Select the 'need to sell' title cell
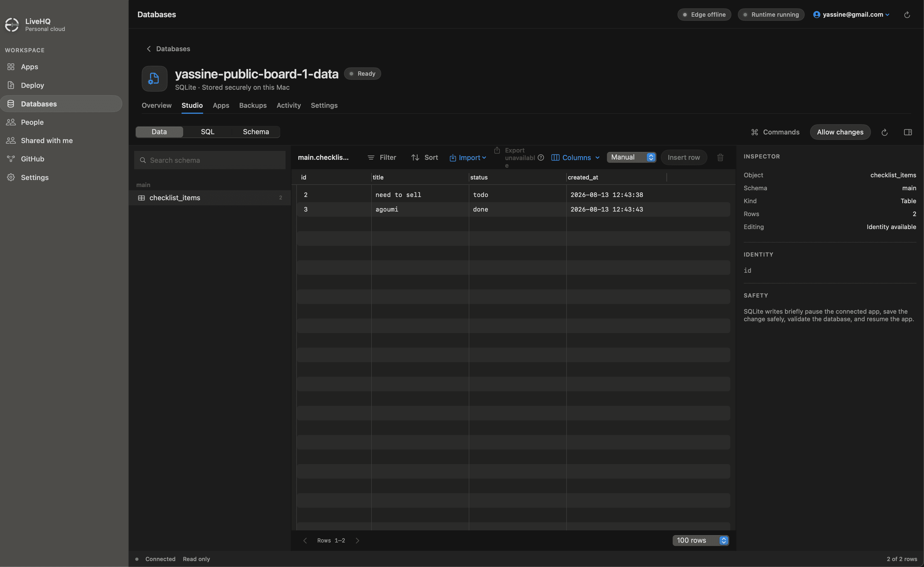The height and width of the screenshot is (567, 924). [420, 195]
